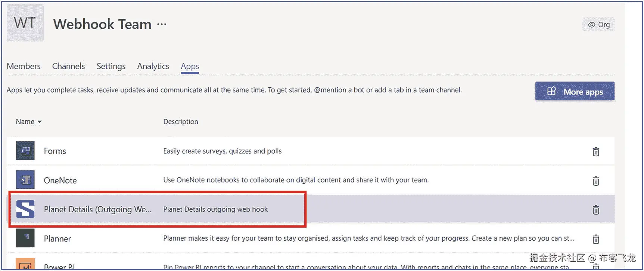Delete Planet Details outgoing webhook
644x271 pixels.
click(596, 210)
